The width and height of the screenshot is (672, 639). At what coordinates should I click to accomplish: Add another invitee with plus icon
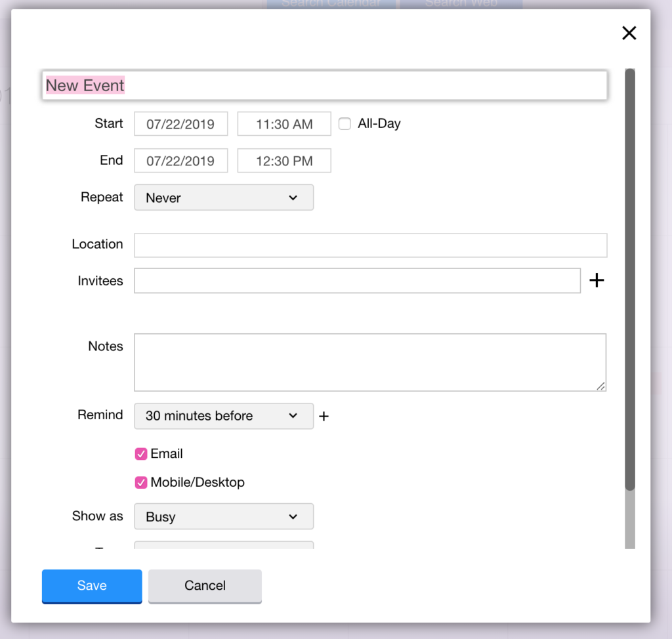tap(597, 281)
